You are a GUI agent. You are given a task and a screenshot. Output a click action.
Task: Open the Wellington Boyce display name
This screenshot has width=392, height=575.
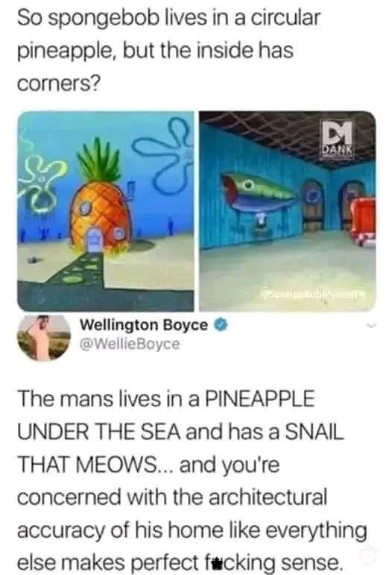coord(144,325)
